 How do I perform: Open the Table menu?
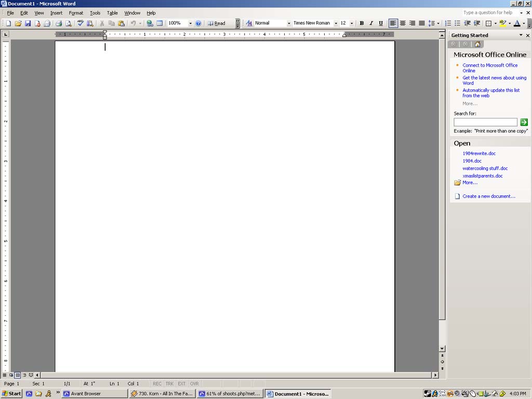(112, 13)
